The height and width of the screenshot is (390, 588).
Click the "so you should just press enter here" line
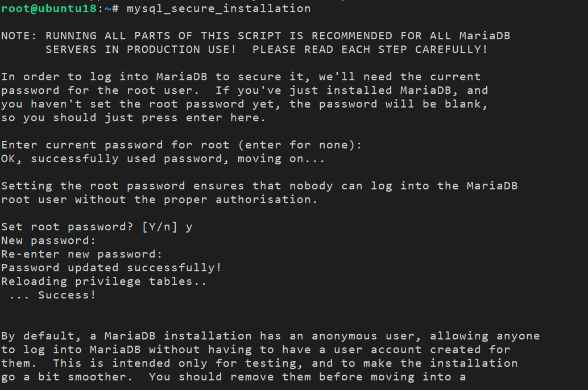[x=134, y=118]
